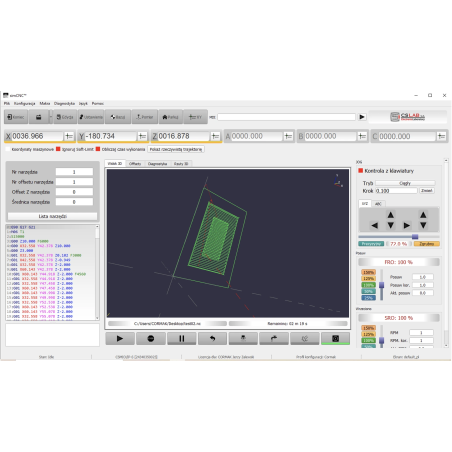
Task: Toggle the Koordynaty maszynowe checkbox
Action: coord(8,149)
